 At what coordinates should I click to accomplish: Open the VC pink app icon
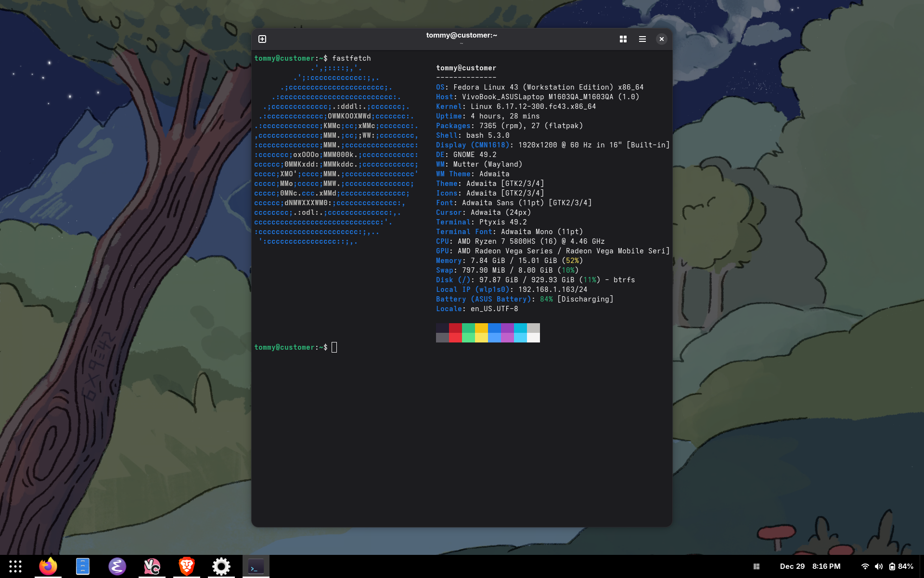tap(152, 566)
